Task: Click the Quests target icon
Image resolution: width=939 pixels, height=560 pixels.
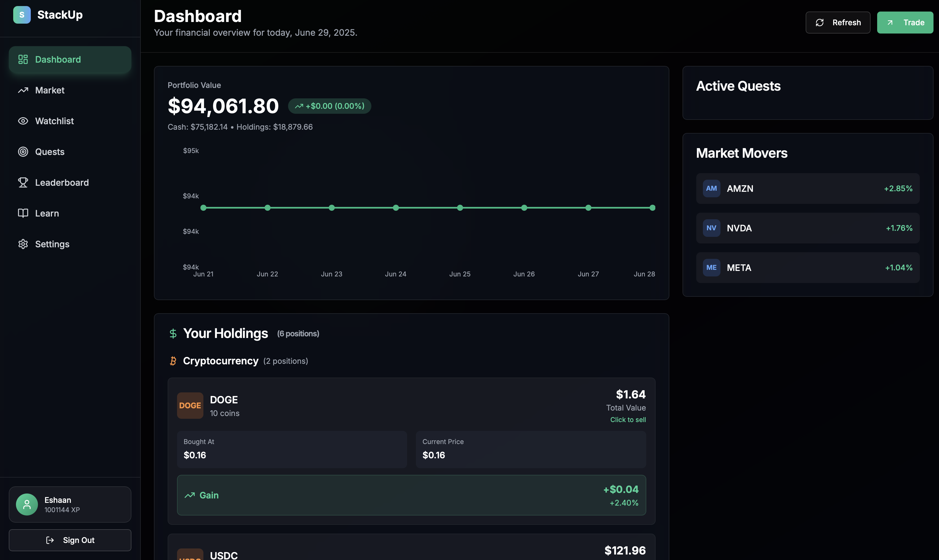Action: click(x=23, y=152)
